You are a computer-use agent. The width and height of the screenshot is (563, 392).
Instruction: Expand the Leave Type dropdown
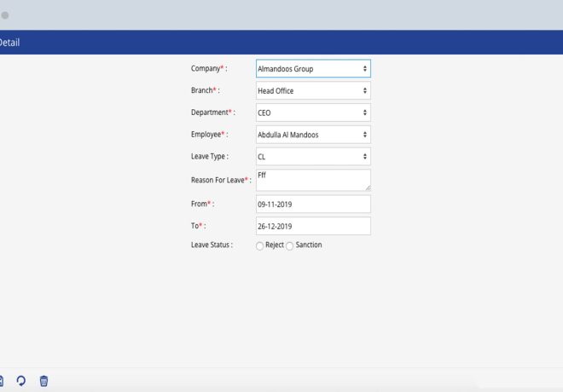pyautogui.click(x=313, y=157)
